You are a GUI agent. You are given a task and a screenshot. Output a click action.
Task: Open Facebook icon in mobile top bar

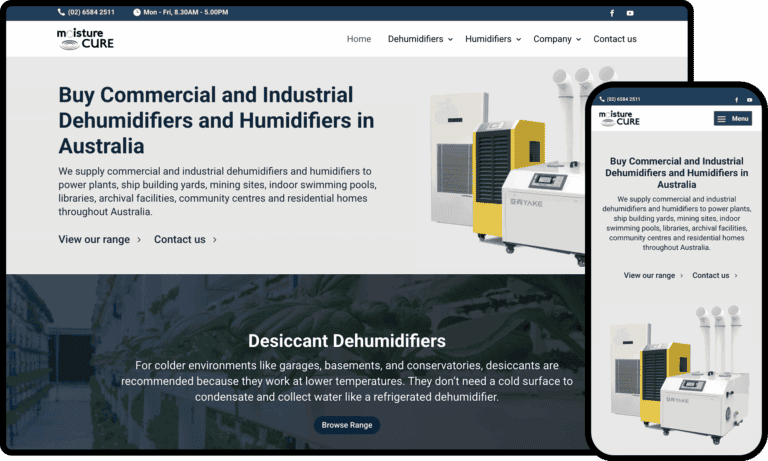click(736, 99)
